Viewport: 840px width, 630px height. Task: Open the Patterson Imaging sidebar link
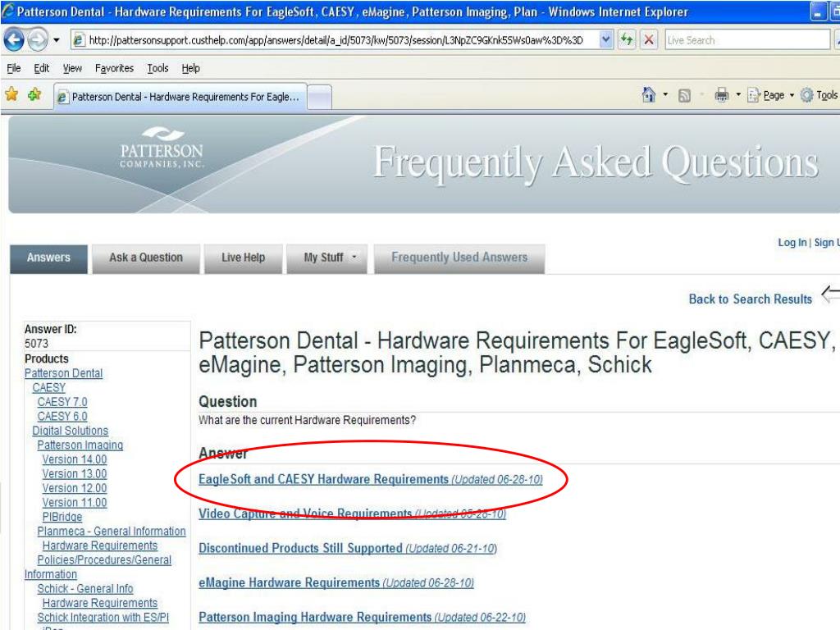pos(80,445)
